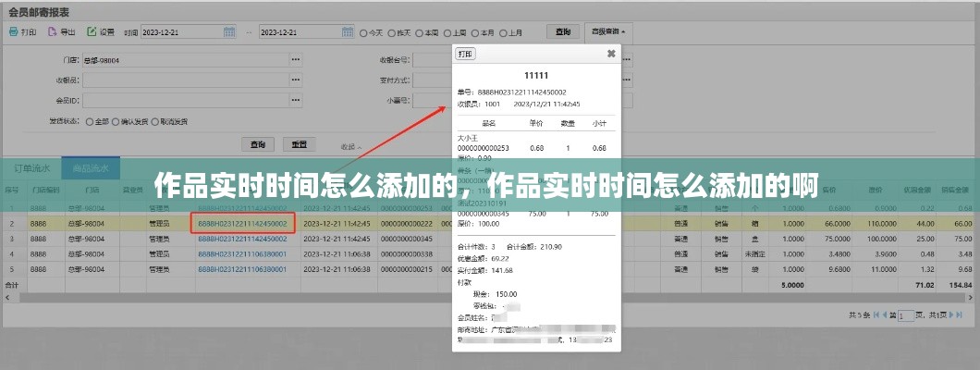
Task: Expand the 高级查询 advanced query dropdown
Action: [x=609, y=31]
